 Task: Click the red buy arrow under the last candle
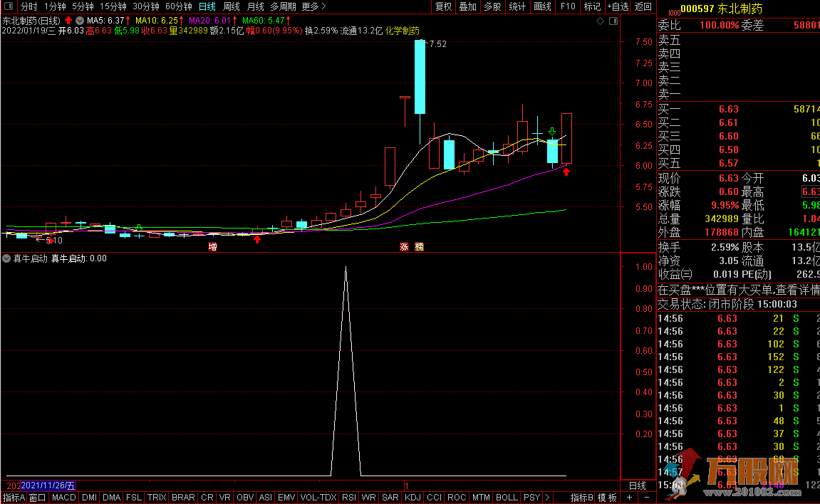566,172
